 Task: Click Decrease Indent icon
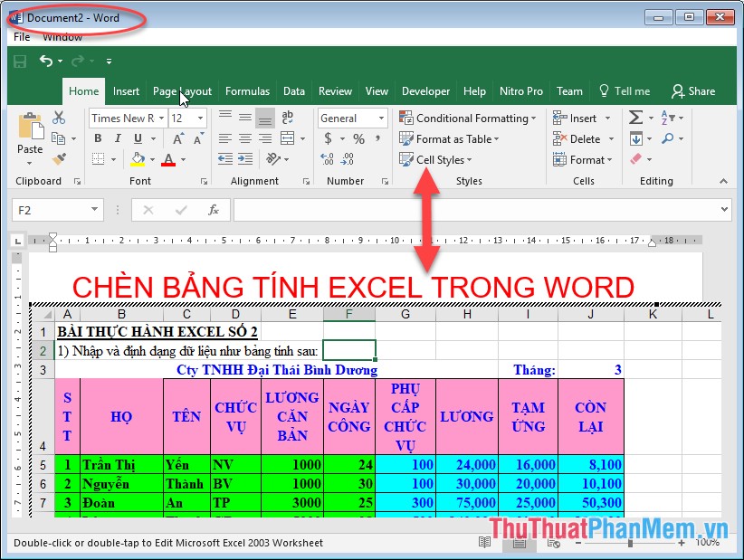[x=225, y=159]
